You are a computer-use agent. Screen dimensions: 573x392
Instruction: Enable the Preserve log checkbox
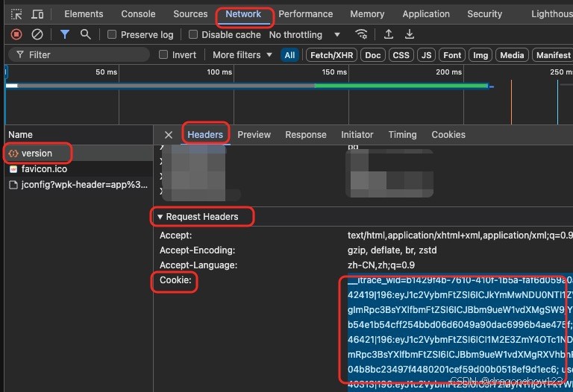pos(112,35)
